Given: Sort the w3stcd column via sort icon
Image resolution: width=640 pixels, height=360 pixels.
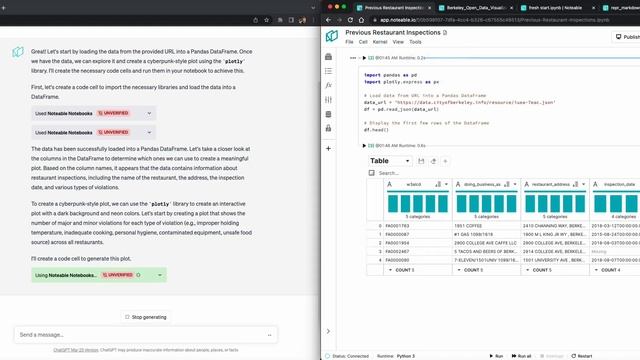Looking at the screenshot, I should pyautogui.click(x=438, y=184).
